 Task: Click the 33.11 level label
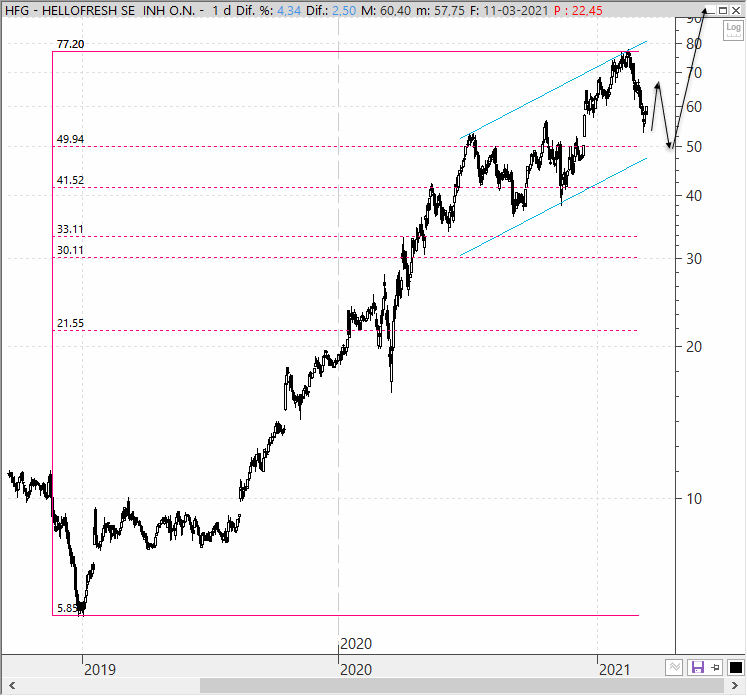pyautogui.click(x=71, y=229)
